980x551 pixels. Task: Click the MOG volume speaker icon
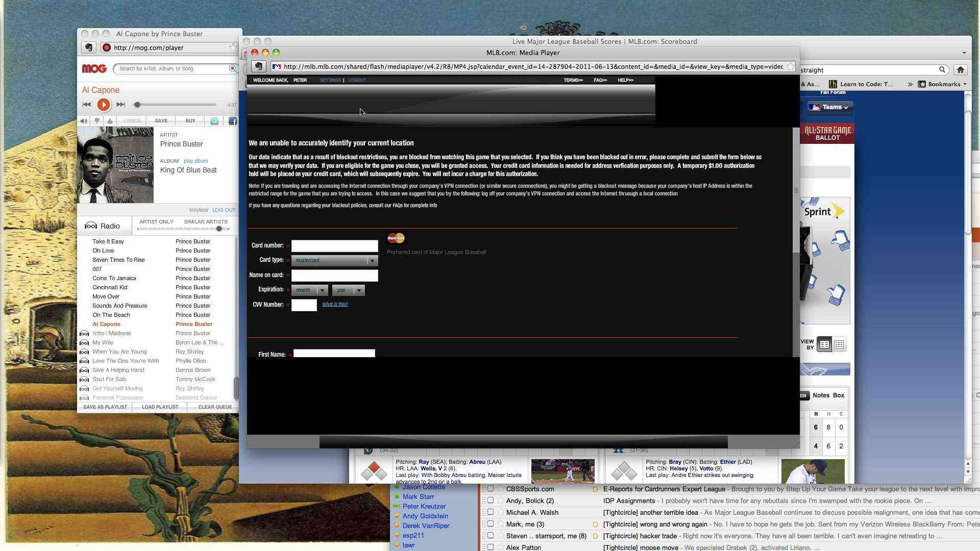coord(84,121)
